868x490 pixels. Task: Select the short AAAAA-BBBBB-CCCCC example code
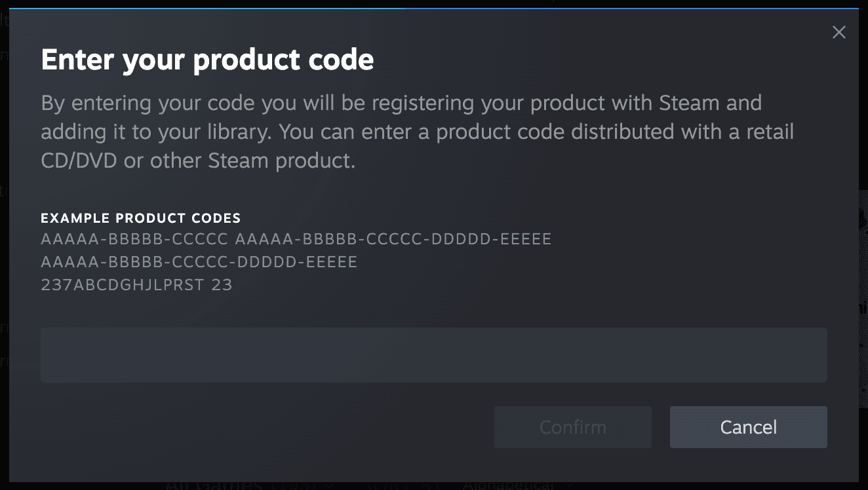pos(134,239)
